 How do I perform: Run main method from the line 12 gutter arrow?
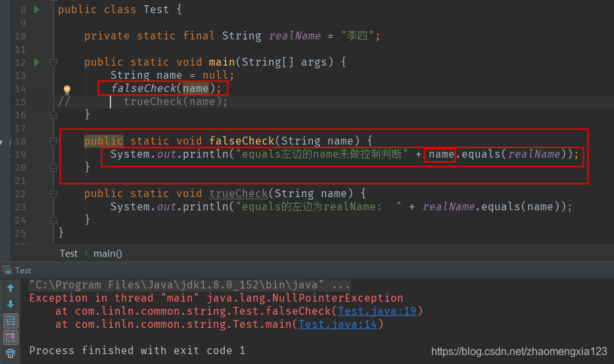click(x=37, y=62)
